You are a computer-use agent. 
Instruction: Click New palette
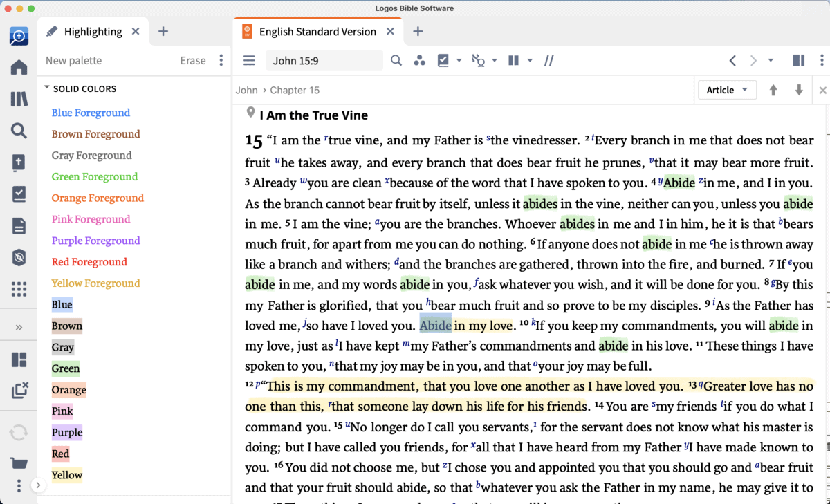(x=73, y=61)
